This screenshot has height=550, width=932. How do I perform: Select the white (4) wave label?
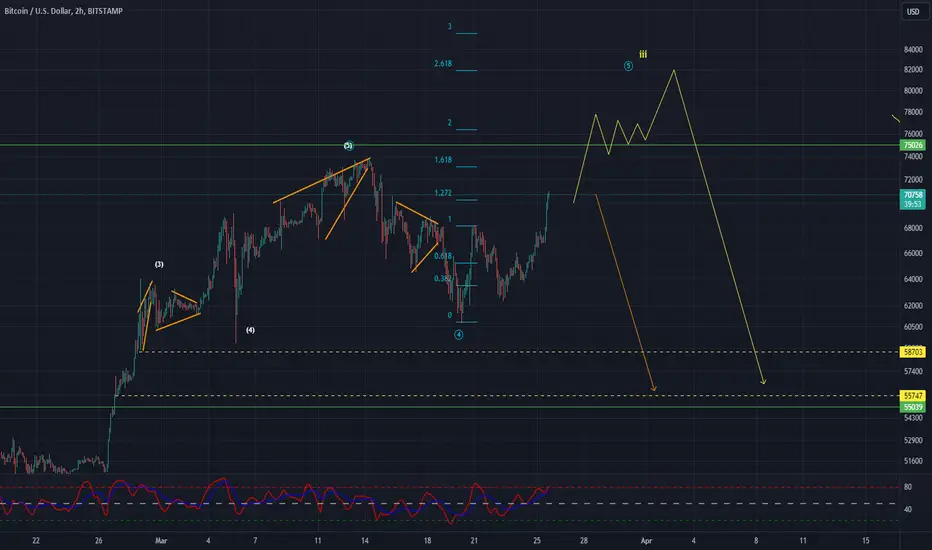250,330
